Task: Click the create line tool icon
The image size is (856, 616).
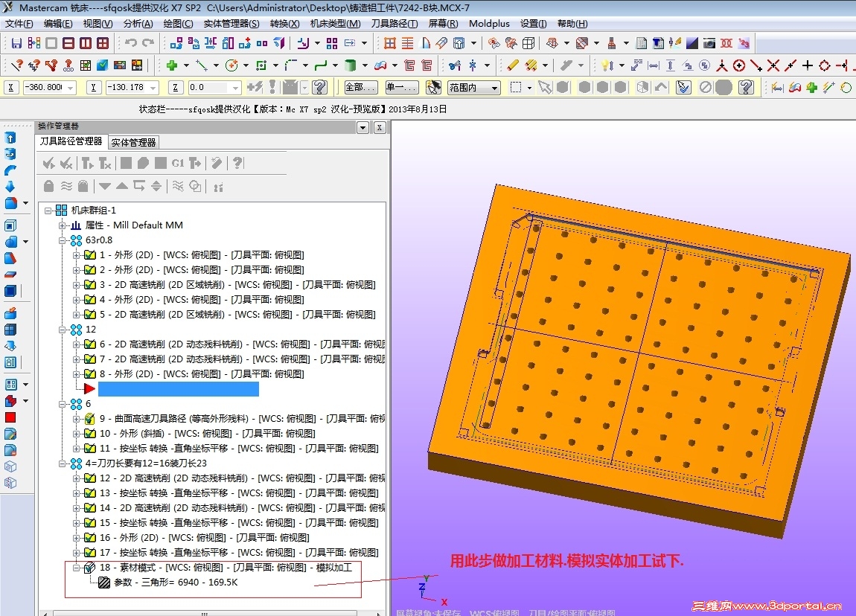Action: 202,65
